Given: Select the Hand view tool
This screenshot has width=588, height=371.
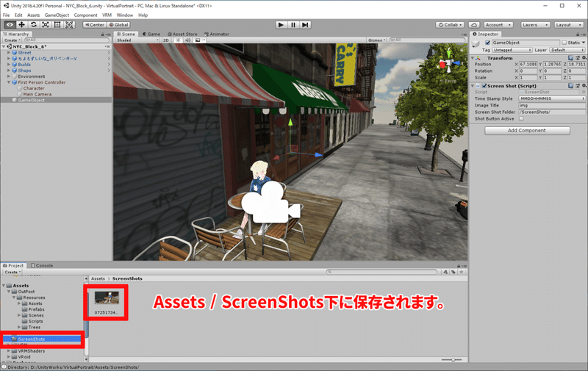Looking at the screenshot, I should 10,25.
